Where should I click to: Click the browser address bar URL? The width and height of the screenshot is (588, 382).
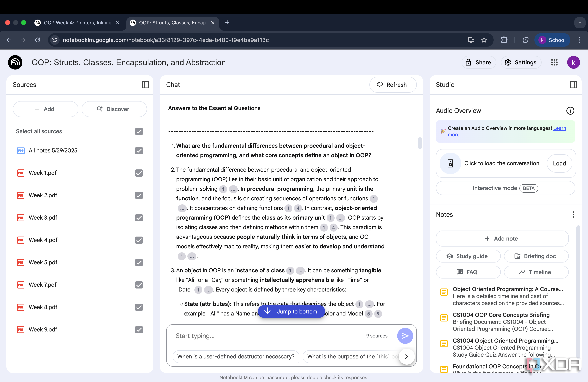[x=166, y=40]
